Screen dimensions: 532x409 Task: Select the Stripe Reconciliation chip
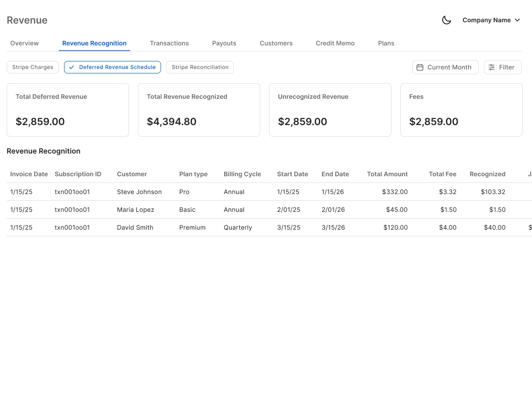point(200,67)
